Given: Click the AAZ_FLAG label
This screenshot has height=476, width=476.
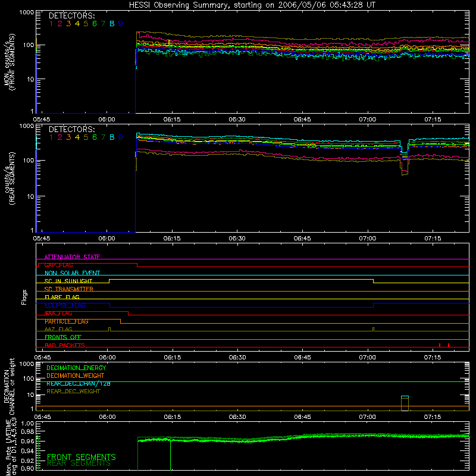Looking at the screenshot, I should click(58, 329).
